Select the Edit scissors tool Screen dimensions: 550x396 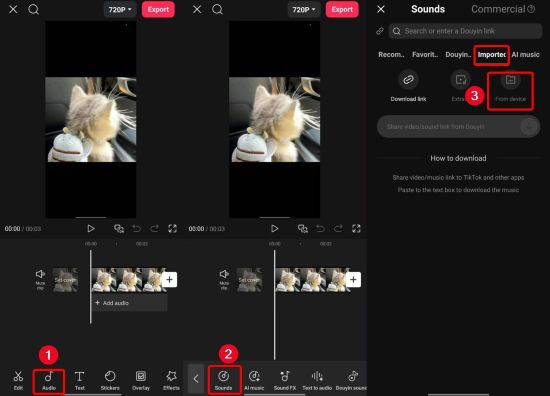(x=18, y=381)
